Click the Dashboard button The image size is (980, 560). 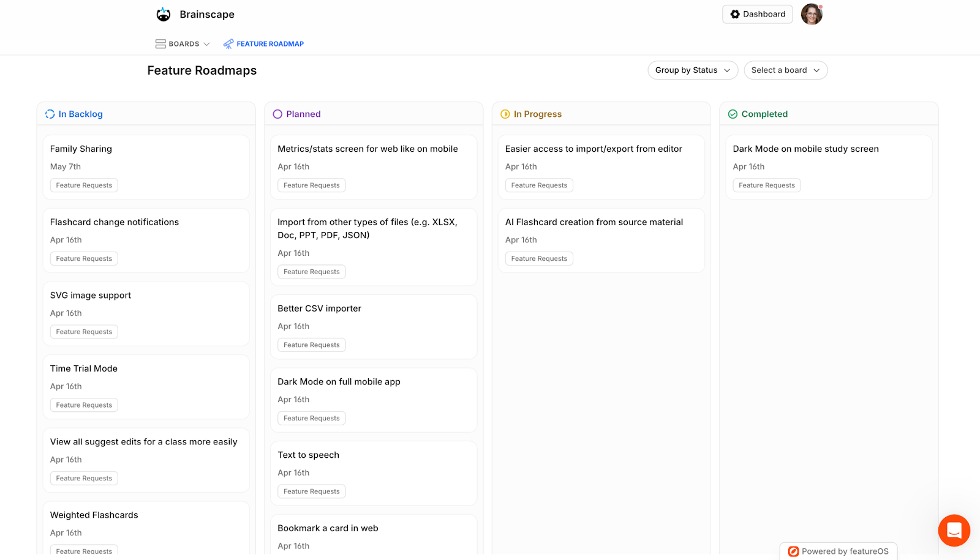pos(757,14)
